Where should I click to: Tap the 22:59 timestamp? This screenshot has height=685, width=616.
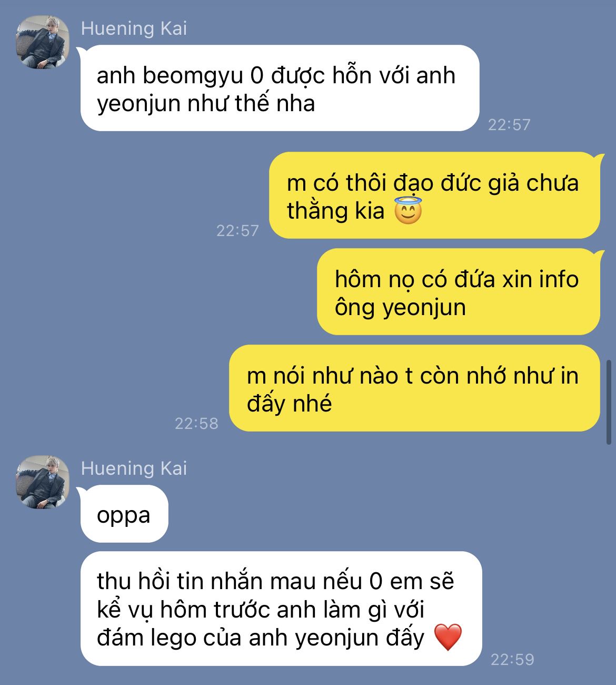tap(512, 659)
